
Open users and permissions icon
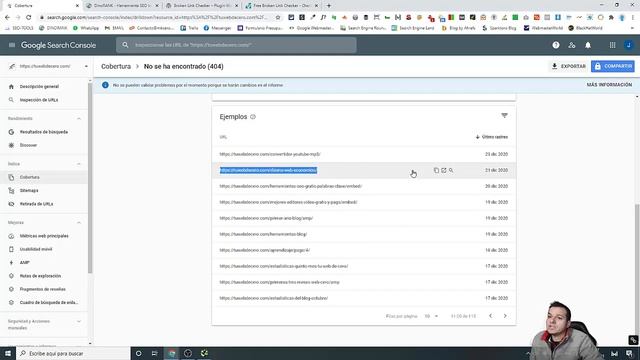[572, 45]
